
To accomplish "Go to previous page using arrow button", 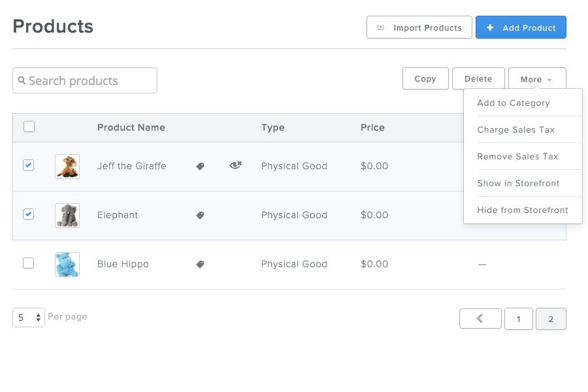I will tap(480, 319).
